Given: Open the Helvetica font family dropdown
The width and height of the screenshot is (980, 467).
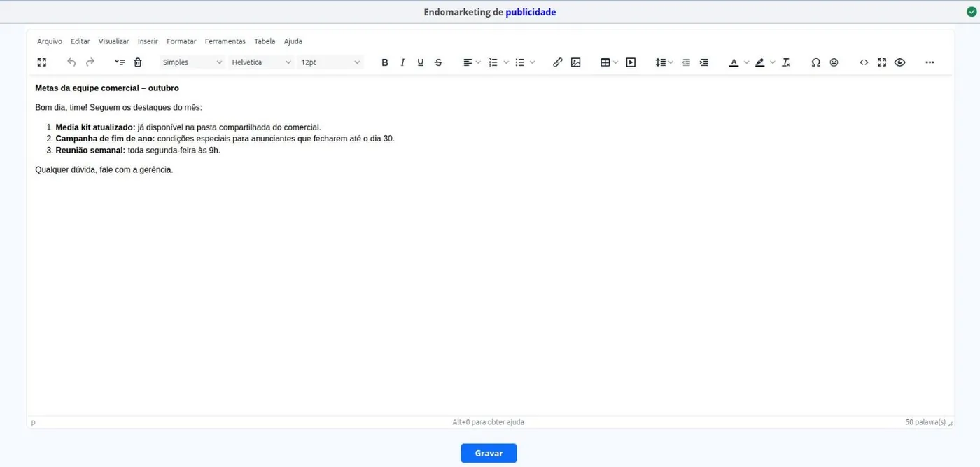Looking at the screenshot, I should click(x=262, y=62).
